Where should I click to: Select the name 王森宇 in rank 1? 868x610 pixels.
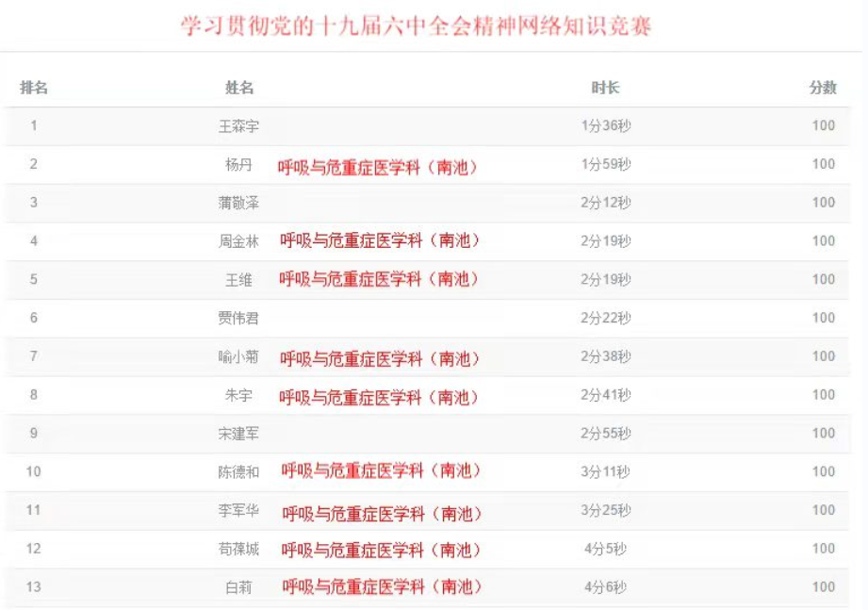pyautogui.click(x=238, y=126)
